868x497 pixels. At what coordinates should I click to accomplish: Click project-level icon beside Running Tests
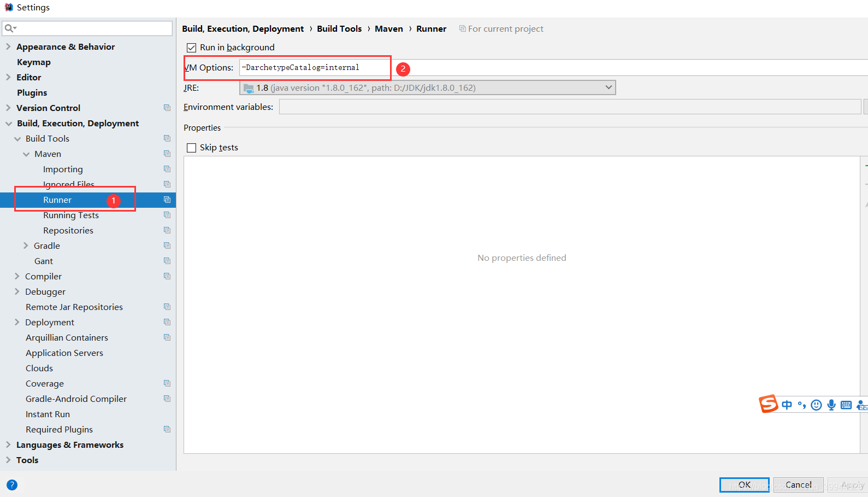coord(167,215)
